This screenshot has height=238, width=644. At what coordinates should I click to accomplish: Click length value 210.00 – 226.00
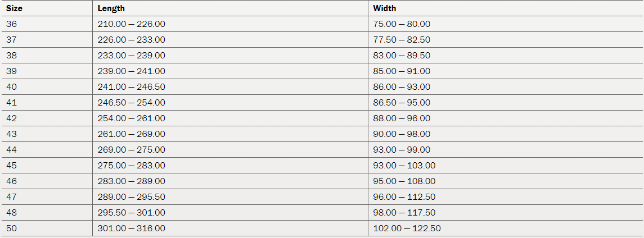coord(132,24)
